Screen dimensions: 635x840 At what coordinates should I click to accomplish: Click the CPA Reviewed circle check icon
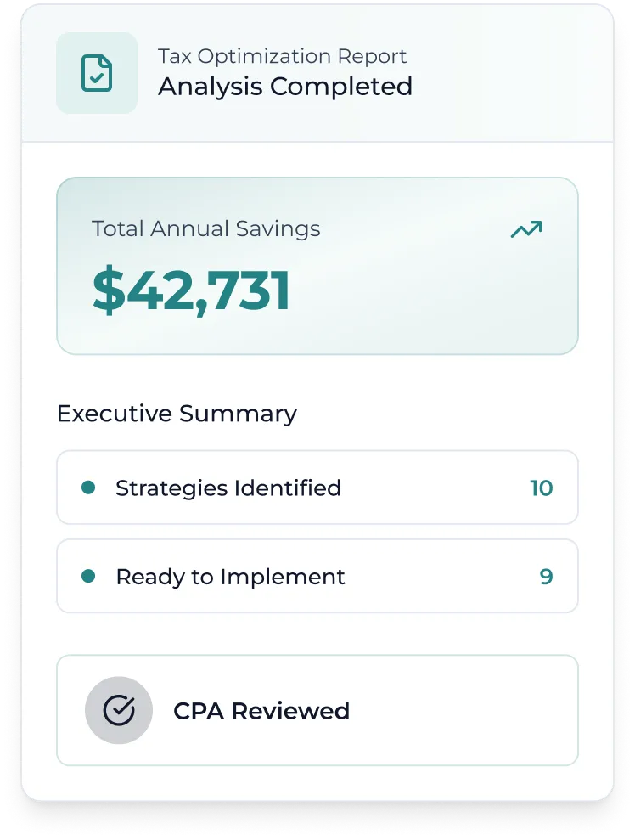[119, 711]
